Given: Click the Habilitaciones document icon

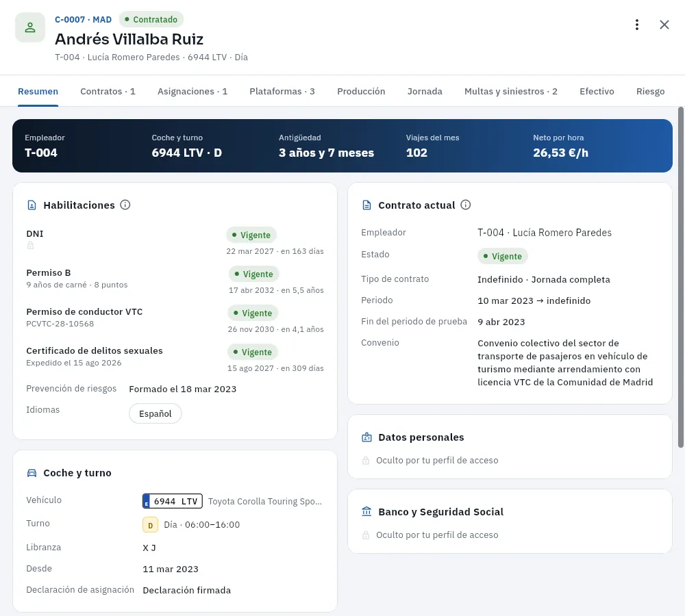Looking at the screenshot, I should [x=32, y=205].
